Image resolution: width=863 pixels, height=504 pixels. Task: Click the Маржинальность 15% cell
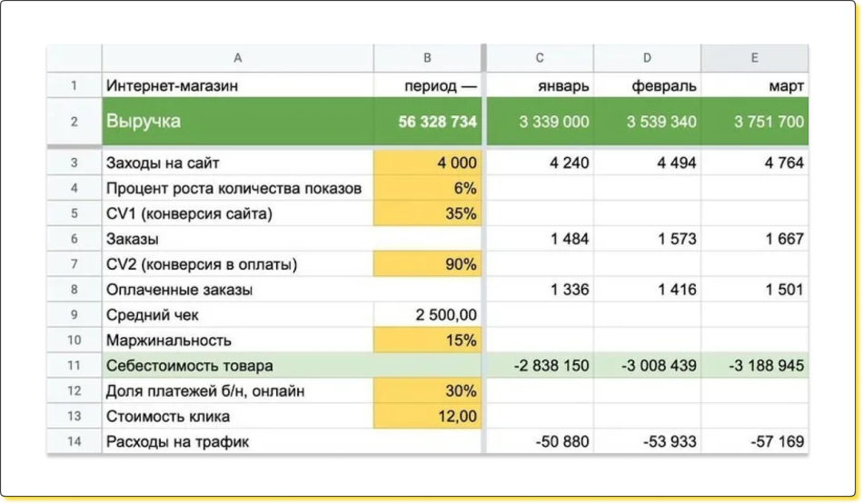pos(427,341)
